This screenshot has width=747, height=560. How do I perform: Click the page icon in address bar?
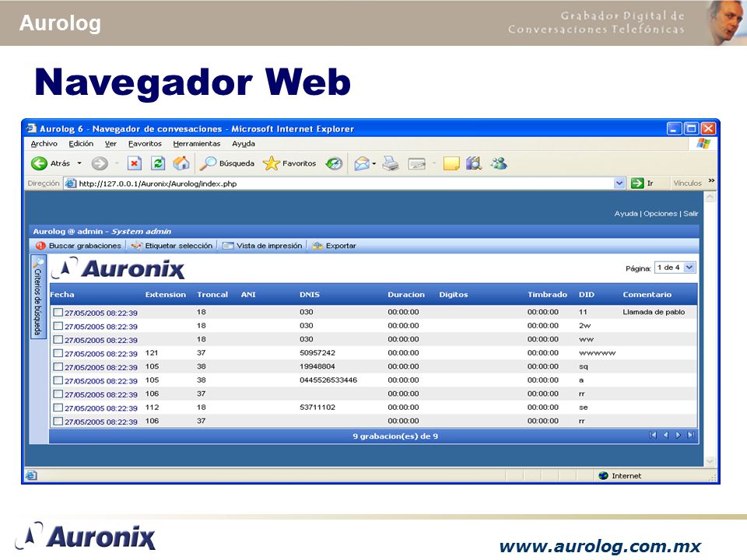[x=71, y=184]
